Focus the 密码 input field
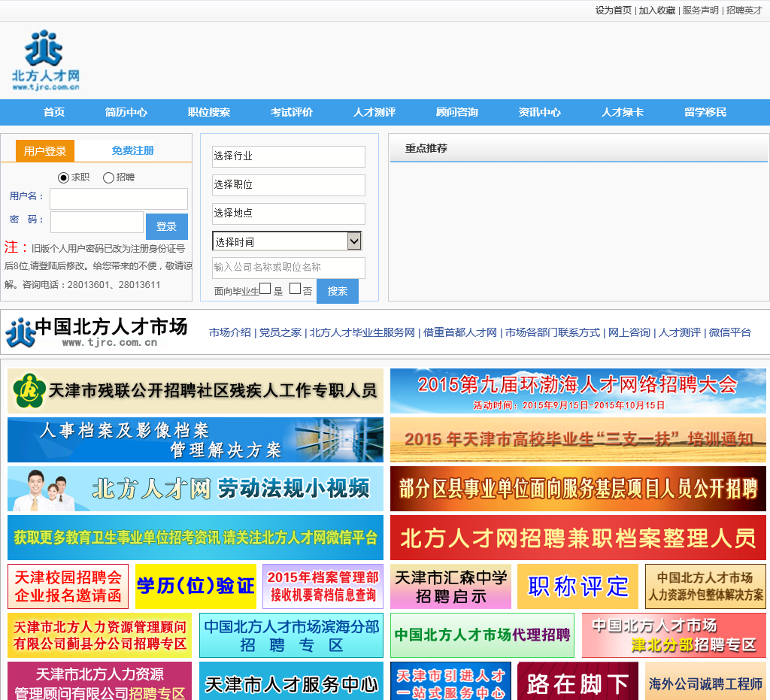This screenshot has height=700, width=770. tap(97, 222)
